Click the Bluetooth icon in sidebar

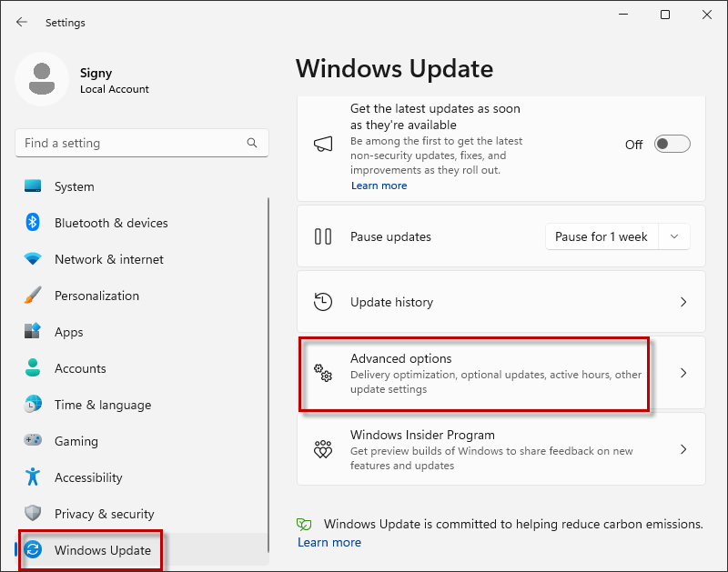(x=33, y=222)
